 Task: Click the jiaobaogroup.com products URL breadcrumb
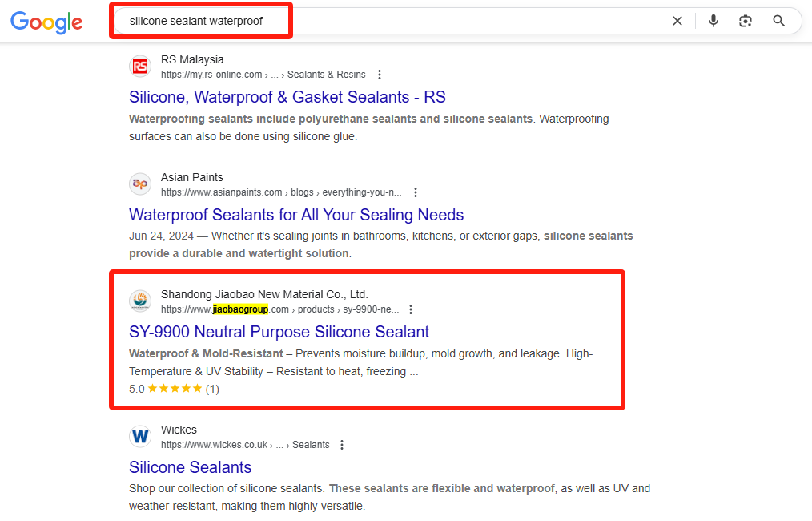point(279,309)
